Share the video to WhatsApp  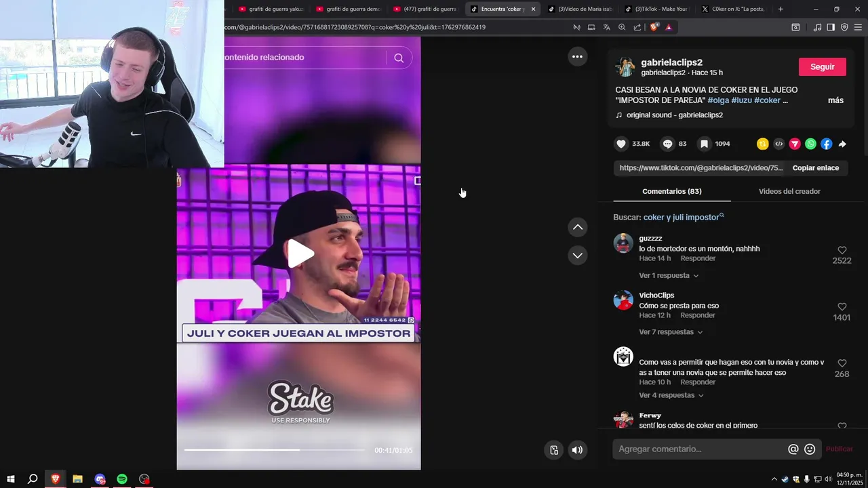tap(810, 144)
